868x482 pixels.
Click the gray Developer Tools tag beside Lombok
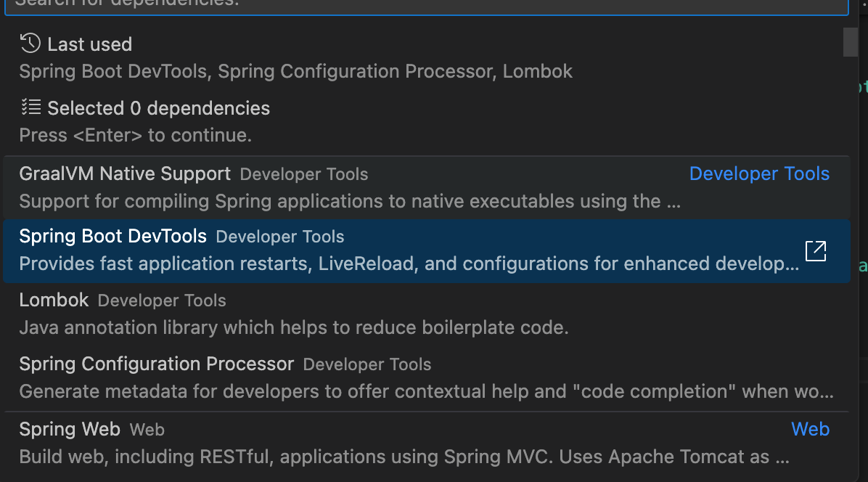tap(162, 301)
